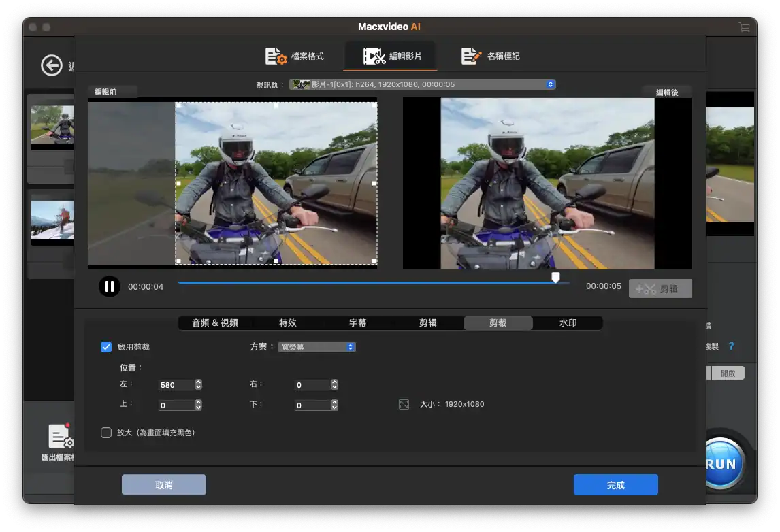Disable the 啟用剪裁 checkbox
Screen dimensions: 780x532
(106, 346)
